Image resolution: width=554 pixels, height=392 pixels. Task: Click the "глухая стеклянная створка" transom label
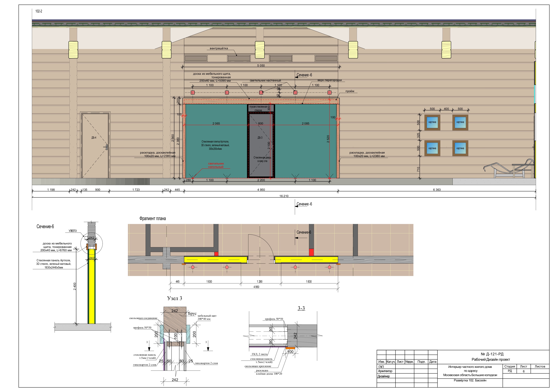tap(258, 108)
